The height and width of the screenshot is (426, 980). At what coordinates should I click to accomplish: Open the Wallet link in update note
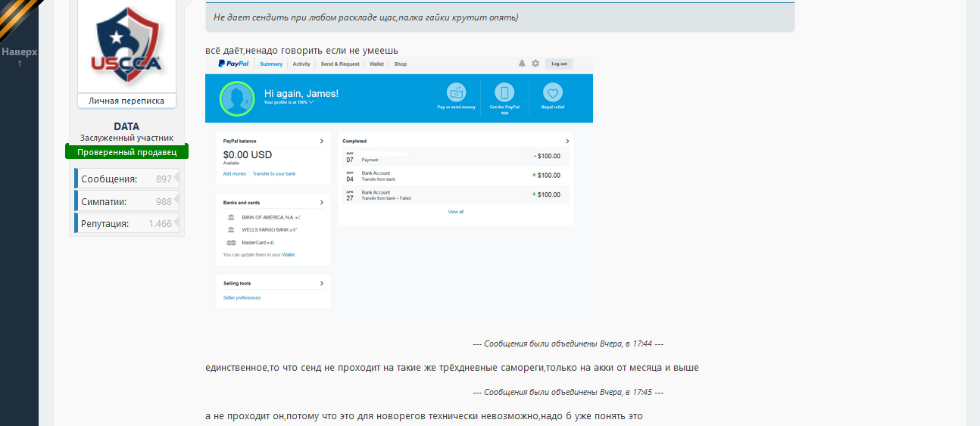point(289,255)
